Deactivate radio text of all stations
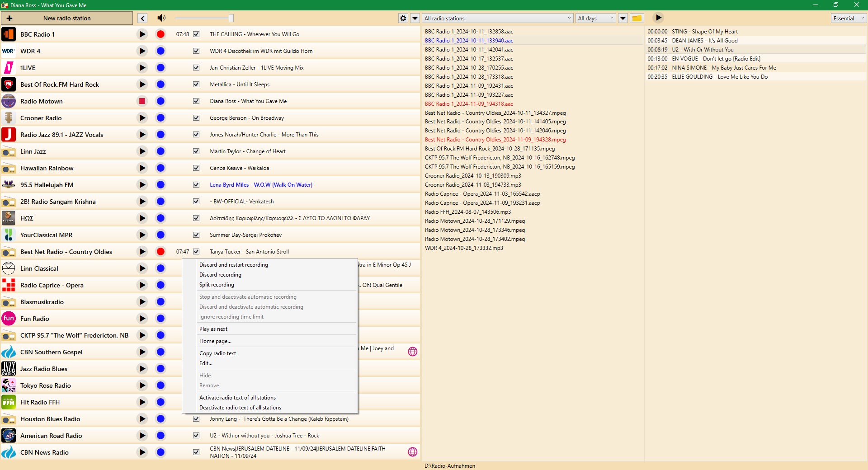This screenshot has height=470, width=868. (269, 408)
